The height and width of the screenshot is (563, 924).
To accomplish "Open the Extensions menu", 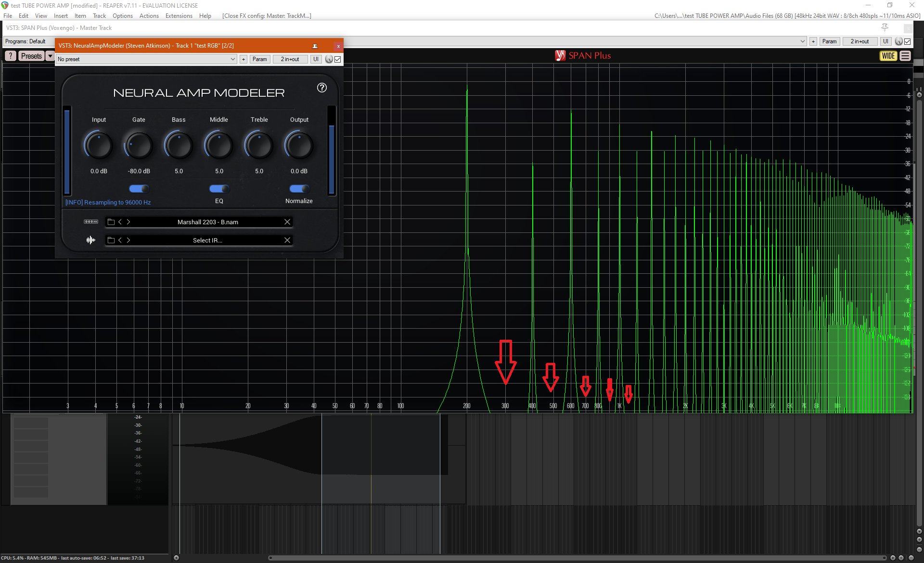I will (179, 16).
